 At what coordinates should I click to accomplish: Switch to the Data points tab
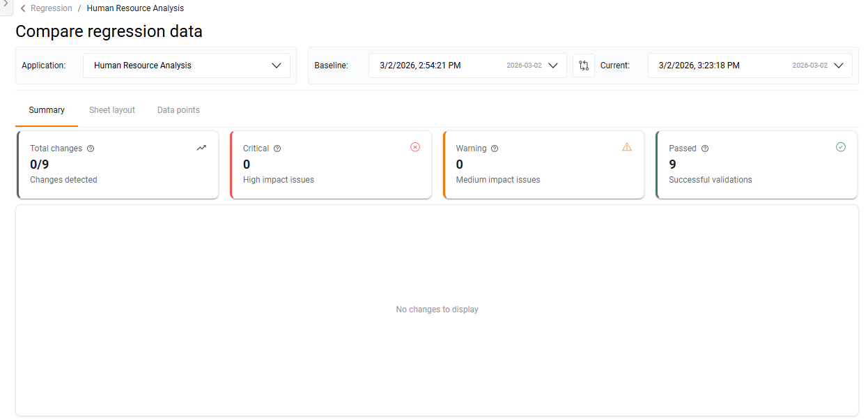(178, 109)
